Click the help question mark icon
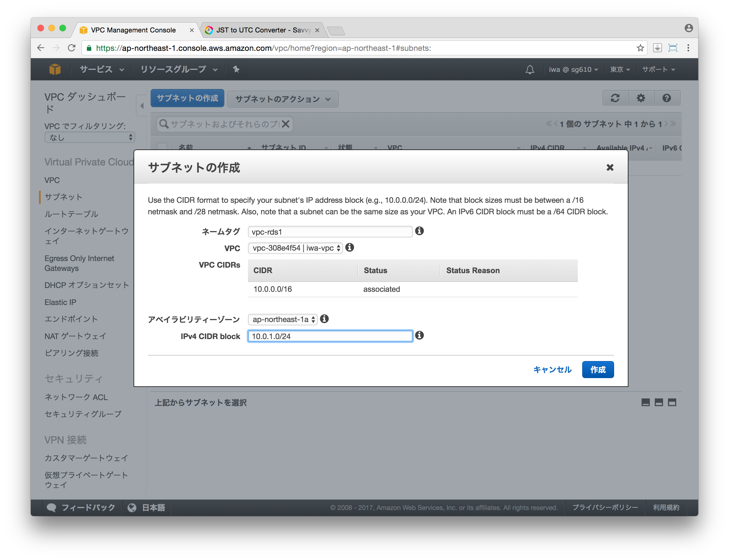 pyautogui.click(x=666, y=98)
